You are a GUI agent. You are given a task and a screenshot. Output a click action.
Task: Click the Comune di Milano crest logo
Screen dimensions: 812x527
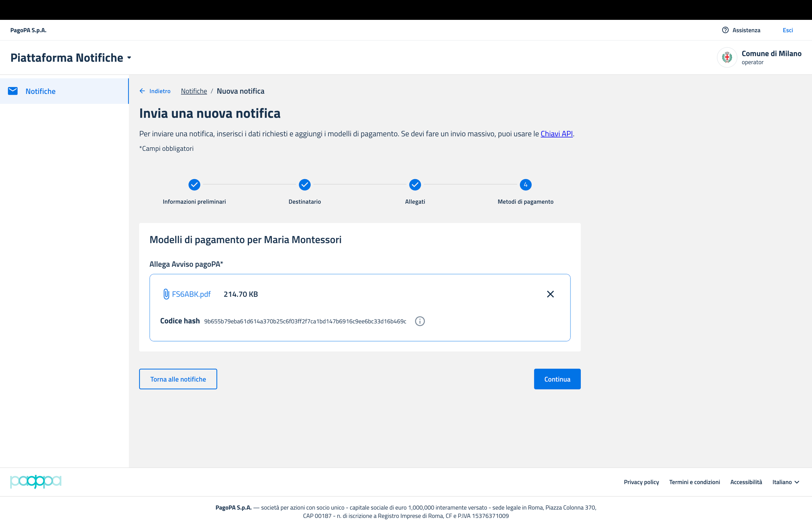tap(727, 57)
